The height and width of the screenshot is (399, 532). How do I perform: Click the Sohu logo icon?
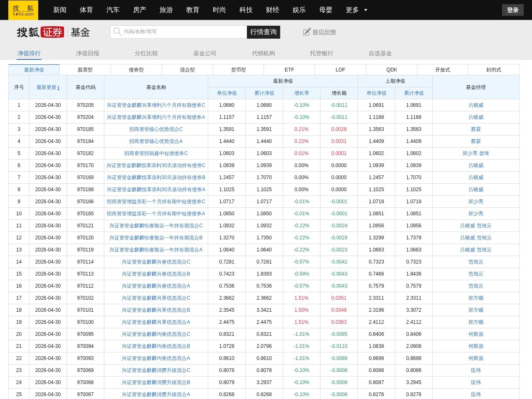point(23,10)
